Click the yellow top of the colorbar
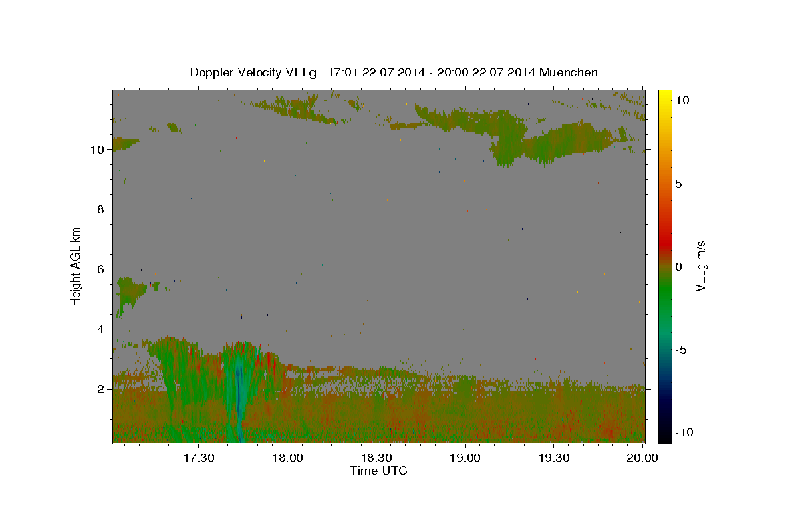The image size is (798, 532). [665, 96]
